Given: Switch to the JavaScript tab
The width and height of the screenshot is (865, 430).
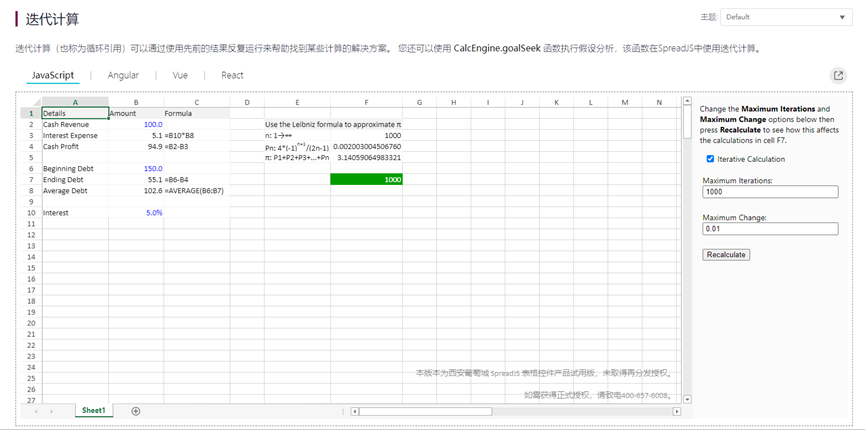Looking at the screenshot, I should 53,75.
